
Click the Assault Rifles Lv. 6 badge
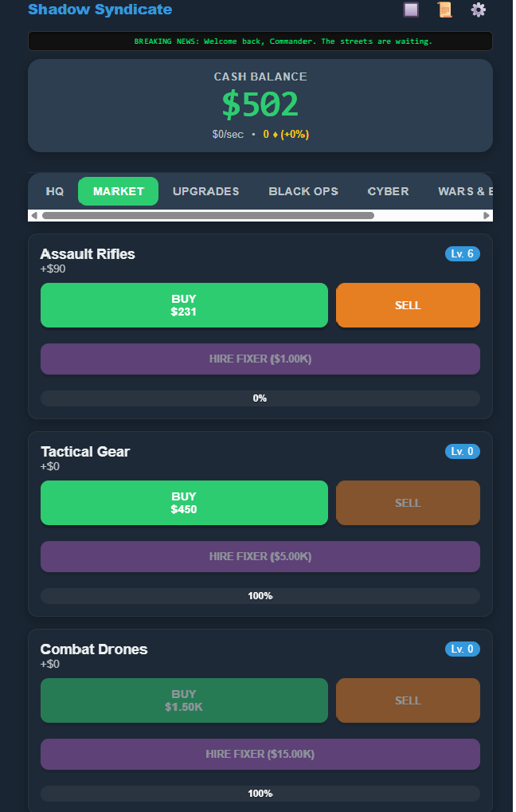(462, 253)
